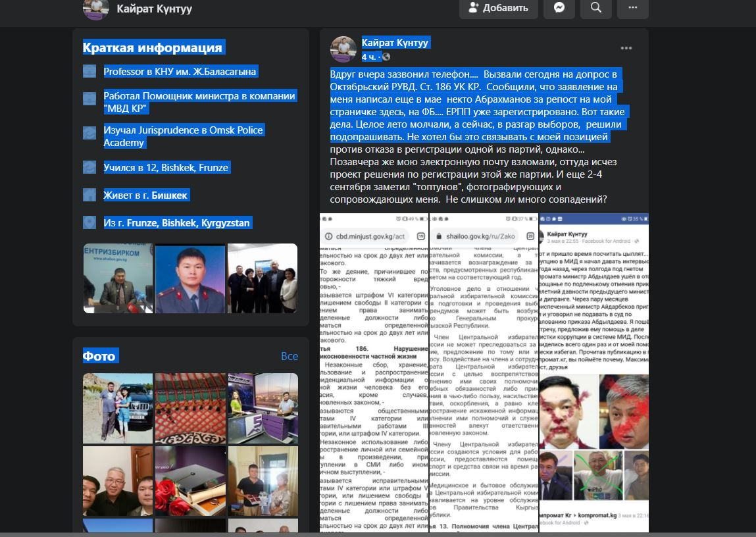756x537 pixels.
Task: Open the КНУ им. Ж.Баласагына workplace link
Action: (x=205, y=71)
